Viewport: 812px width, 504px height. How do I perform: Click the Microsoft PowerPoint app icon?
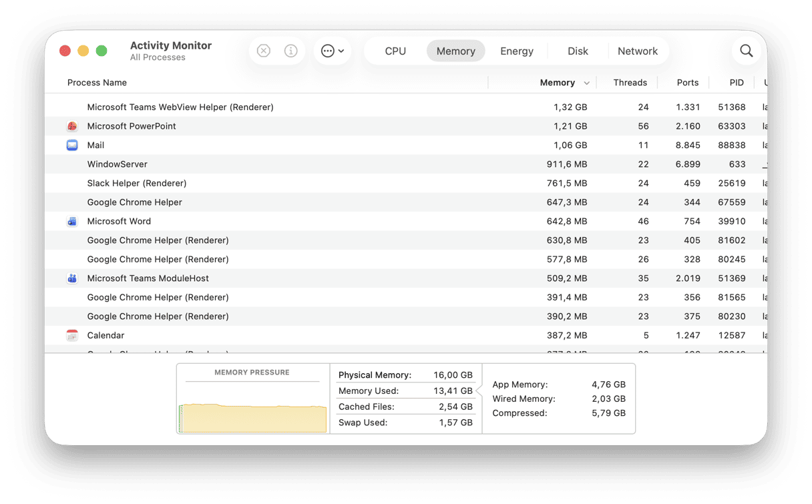(72, 126)
